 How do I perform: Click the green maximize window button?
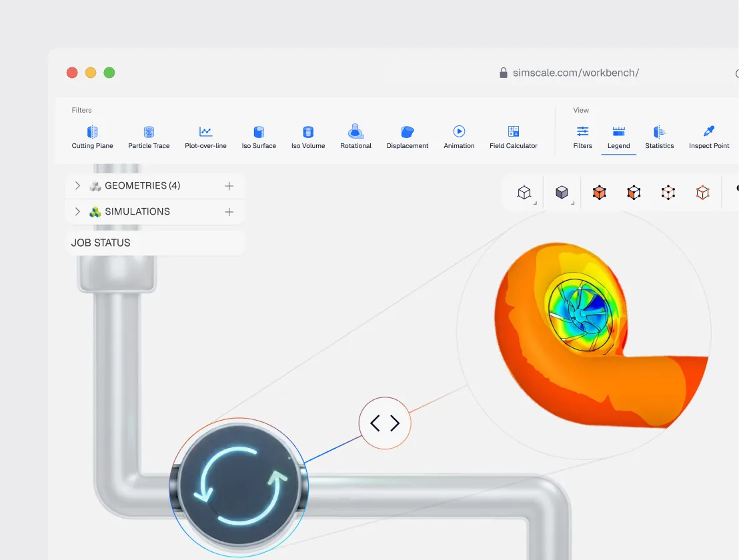pyautogui.click(x=109, y=73)
